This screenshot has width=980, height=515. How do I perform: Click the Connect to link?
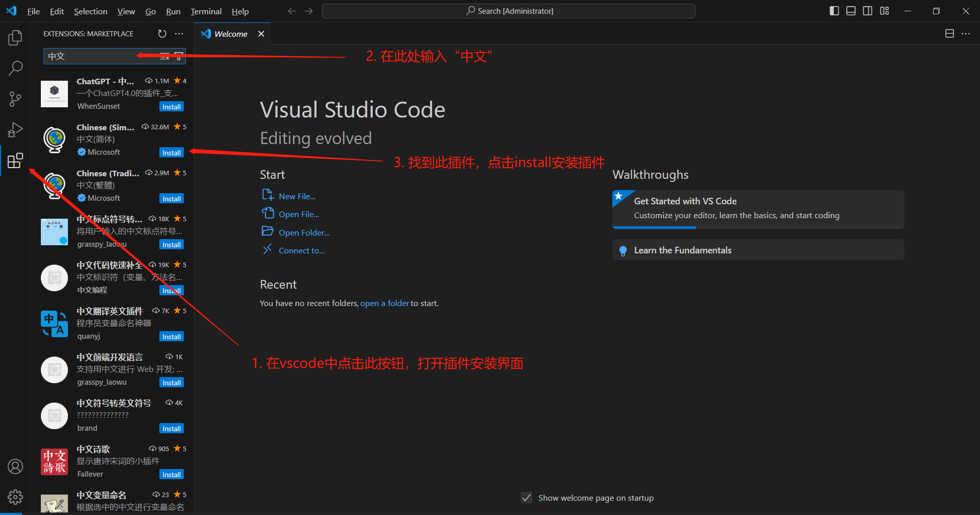302,251
